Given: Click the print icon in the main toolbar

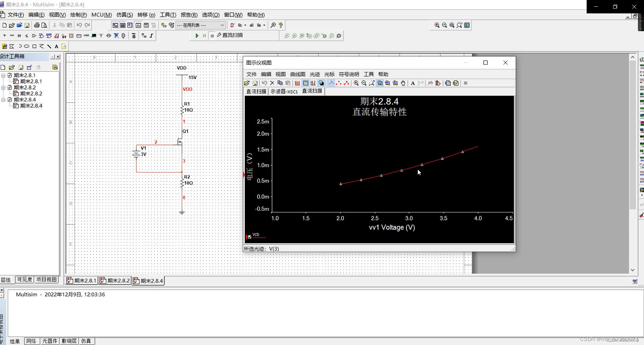Looking at the screenshot, I should pos(37,25).
